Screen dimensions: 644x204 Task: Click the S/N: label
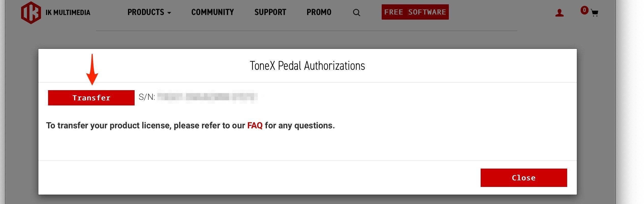(x=147, y=97)
